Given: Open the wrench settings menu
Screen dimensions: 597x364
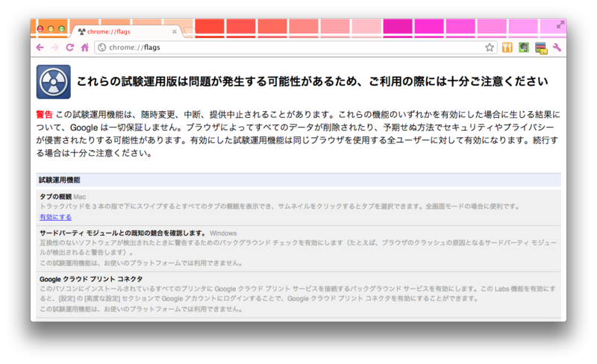Looking at the screenshot, I should pos(557,48).
